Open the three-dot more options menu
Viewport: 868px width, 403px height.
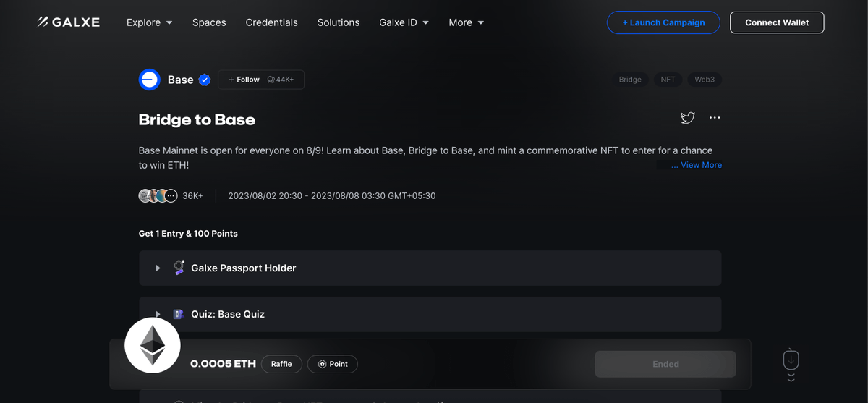click(x=715, y=118)
